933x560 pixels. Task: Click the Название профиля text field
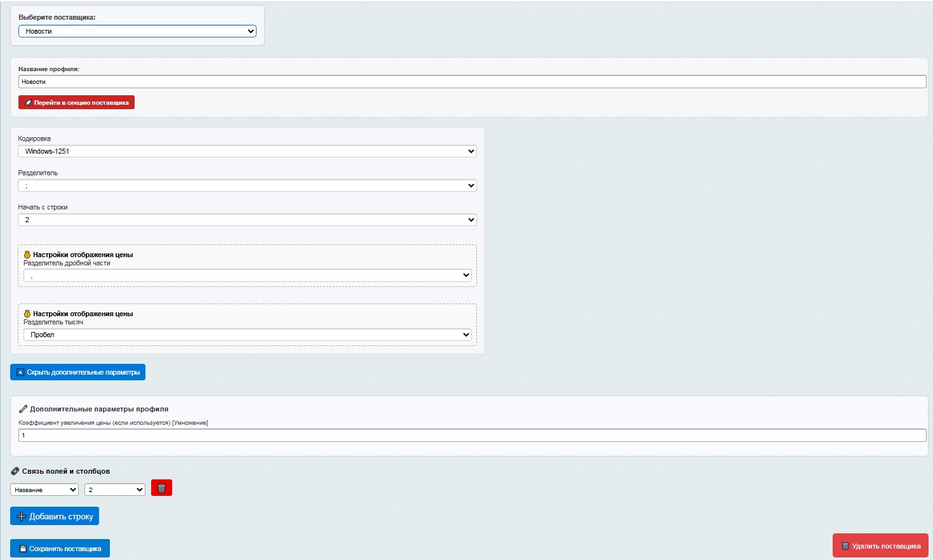coord(472,82)
